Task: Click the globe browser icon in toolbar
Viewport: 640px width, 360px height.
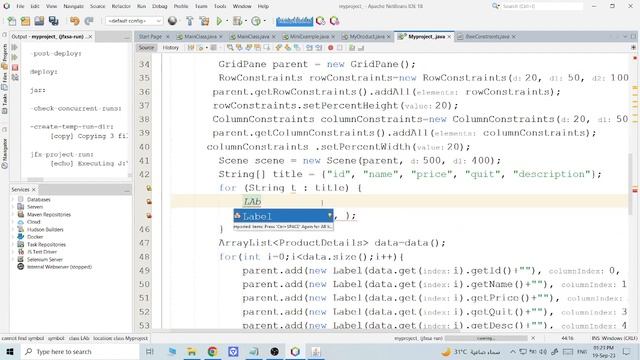Action: [x=172, y=21]
